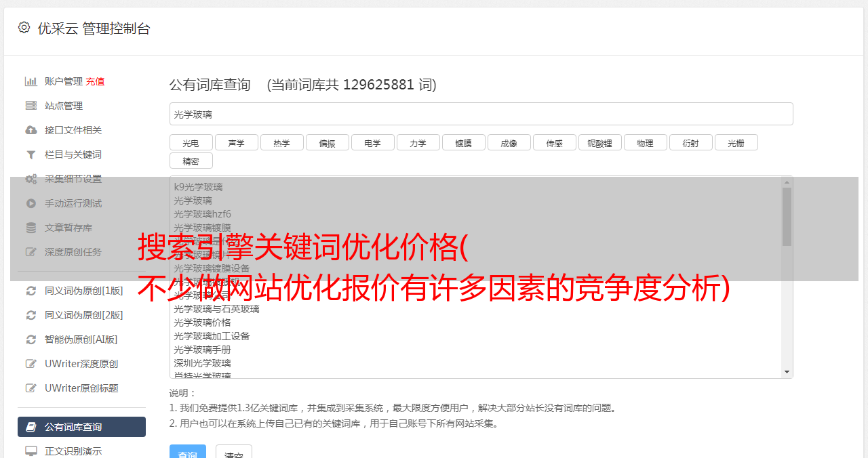
Task: Pick the 铌酸锂 keyword tag
Action: coord(599,143)
